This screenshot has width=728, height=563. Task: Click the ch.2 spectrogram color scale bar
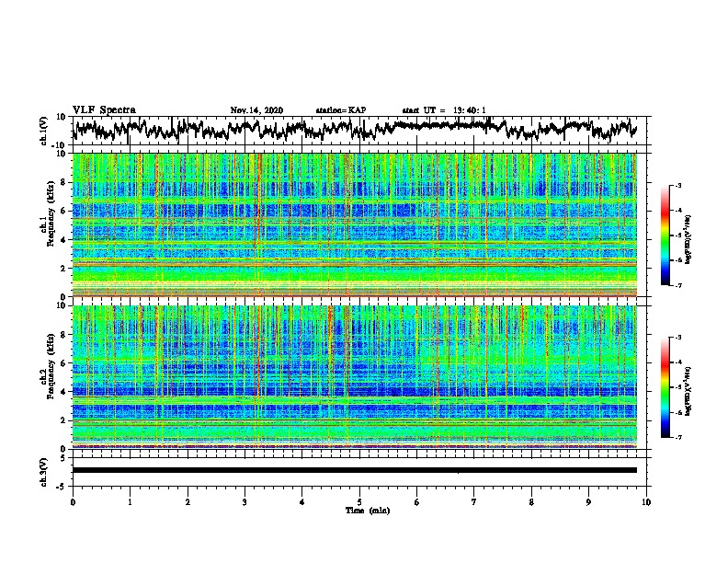pyautogui.click(x=665, y=387)
